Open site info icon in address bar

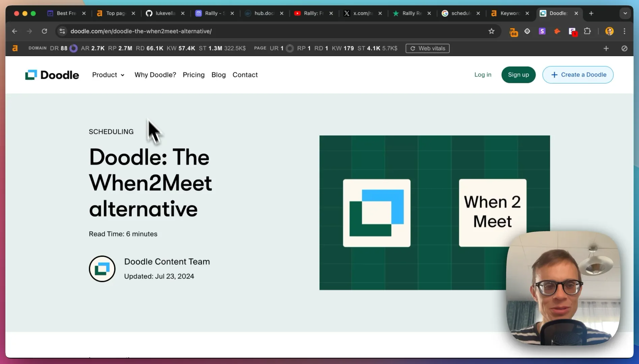(x=62, y=31)
